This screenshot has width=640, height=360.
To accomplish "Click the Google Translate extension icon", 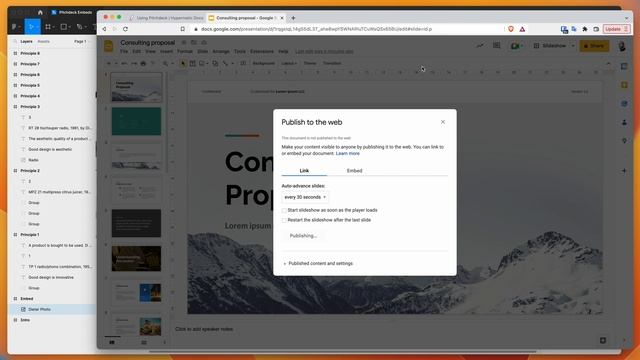I will pos(574,29).
